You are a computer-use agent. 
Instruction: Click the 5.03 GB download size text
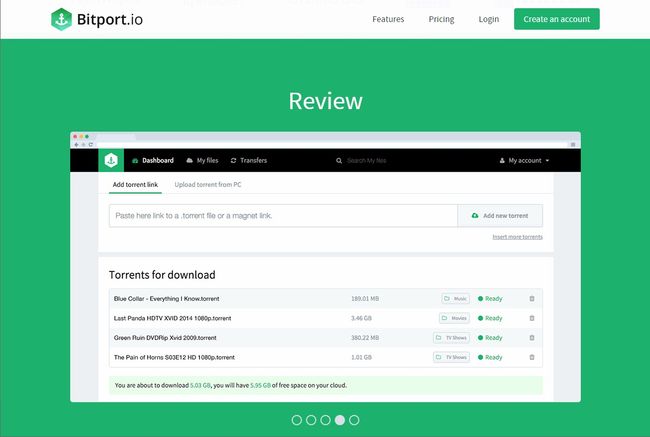200,385
